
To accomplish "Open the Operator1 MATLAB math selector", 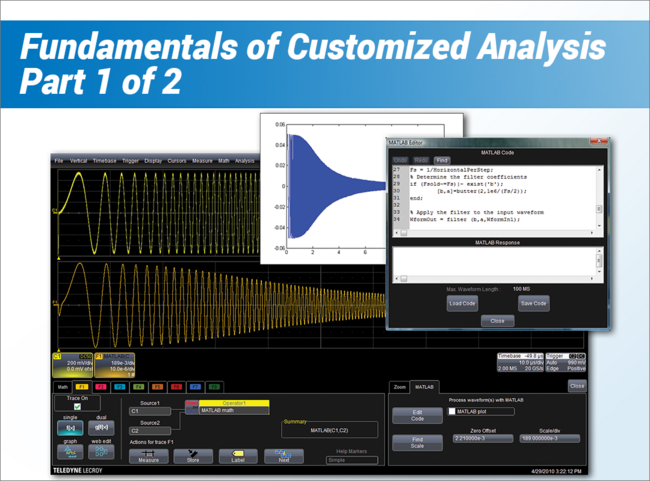I will 234,410.
